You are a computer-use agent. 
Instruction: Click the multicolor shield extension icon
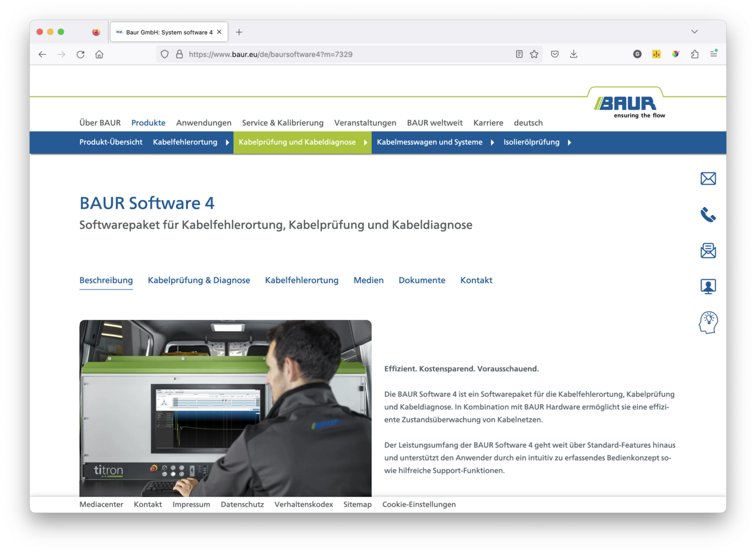676,54
